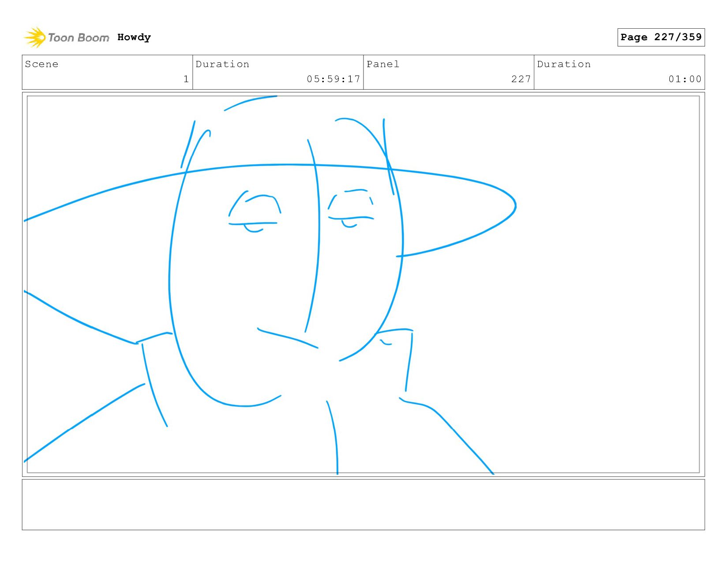Select the scene number value "1"
The image size is (728, 563).
[186, 79]
